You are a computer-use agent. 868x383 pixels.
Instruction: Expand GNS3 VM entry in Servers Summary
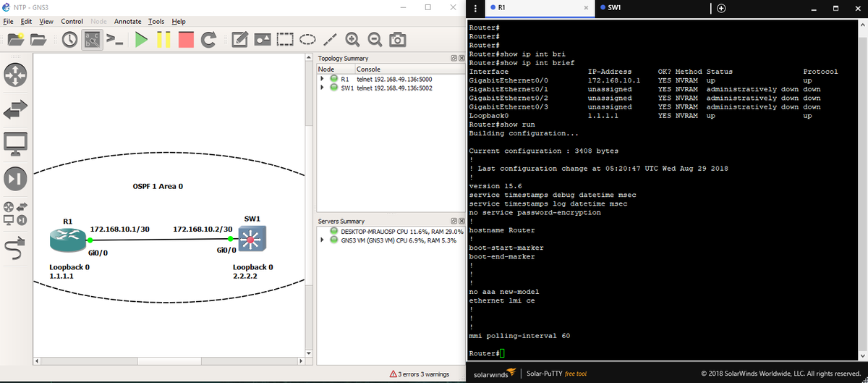point(322,240)
